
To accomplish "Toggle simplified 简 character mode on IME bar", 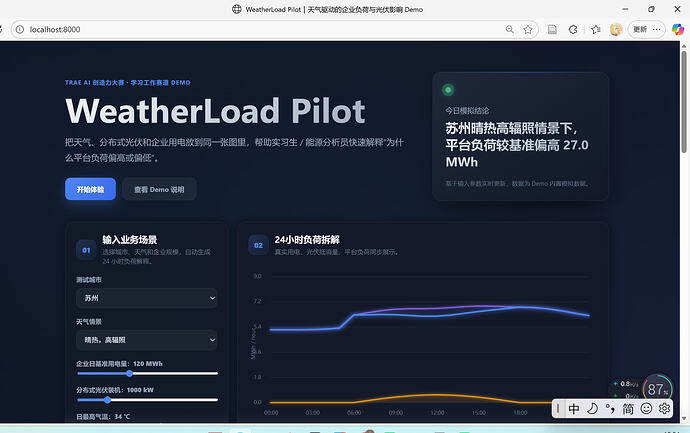I will pos(628,409).
